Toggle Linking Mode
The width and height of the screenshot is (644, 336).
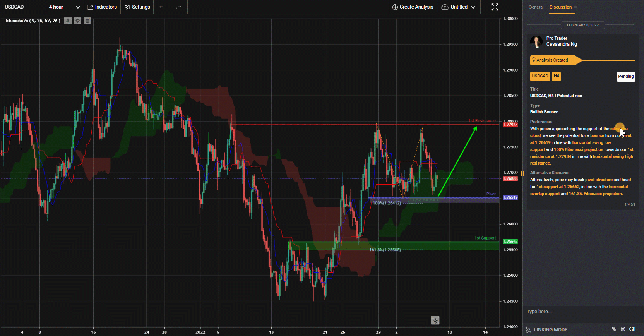[546, 330]
